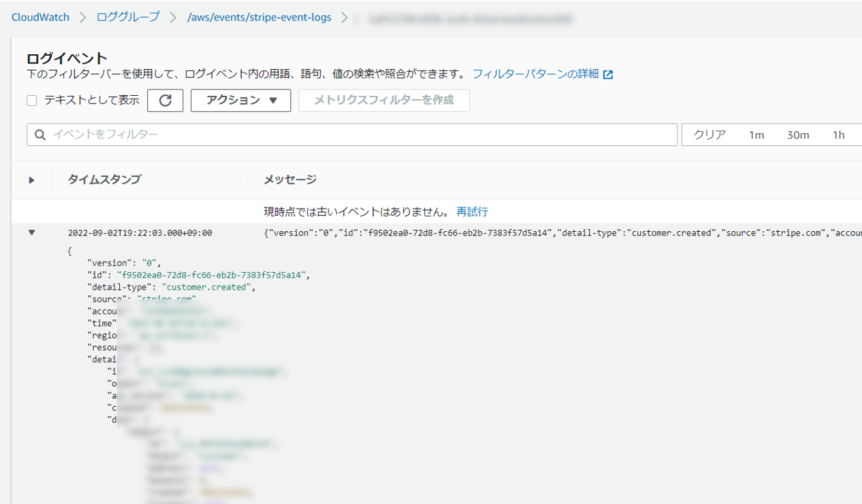This screenshot has width=862, height=504.
Task: Click "detail-type": "customer.created" line
Action: click(x=171, y=287)
